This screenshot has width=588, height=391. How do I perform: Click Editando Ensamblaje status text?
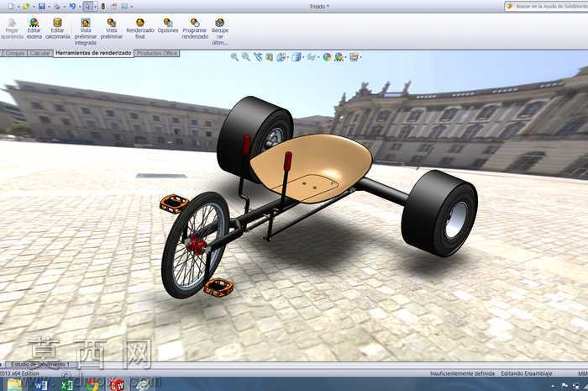[x=527, y=373]
